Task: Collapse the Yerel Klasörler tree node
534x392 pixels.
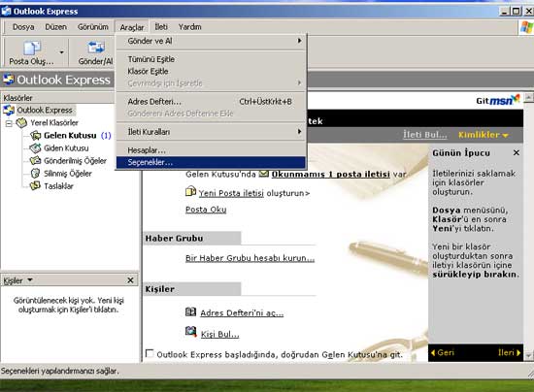Action: (x=9, y=123)
